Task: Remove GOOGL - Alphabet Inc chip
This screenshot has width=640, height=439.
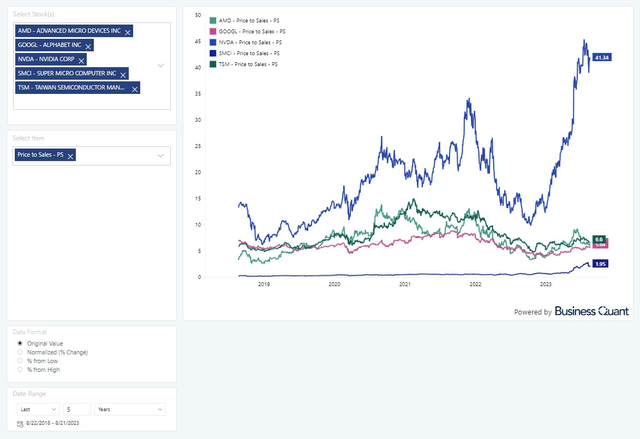Action: (x=88, y=46)
